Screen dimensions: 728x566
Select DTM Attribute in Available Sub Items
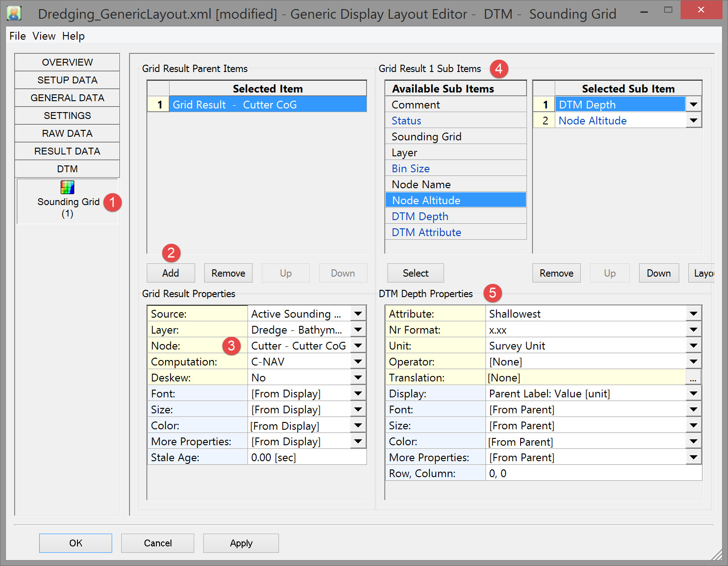tap(426, 232)
